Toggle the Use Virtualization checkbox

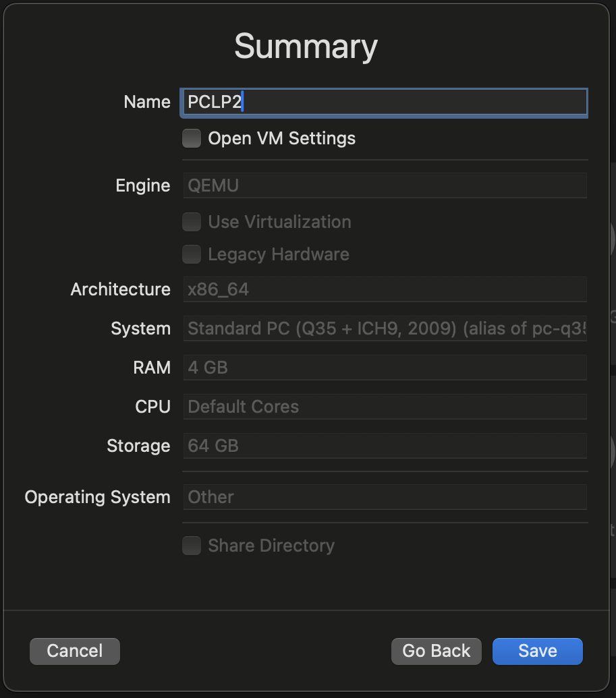(192, 222)
